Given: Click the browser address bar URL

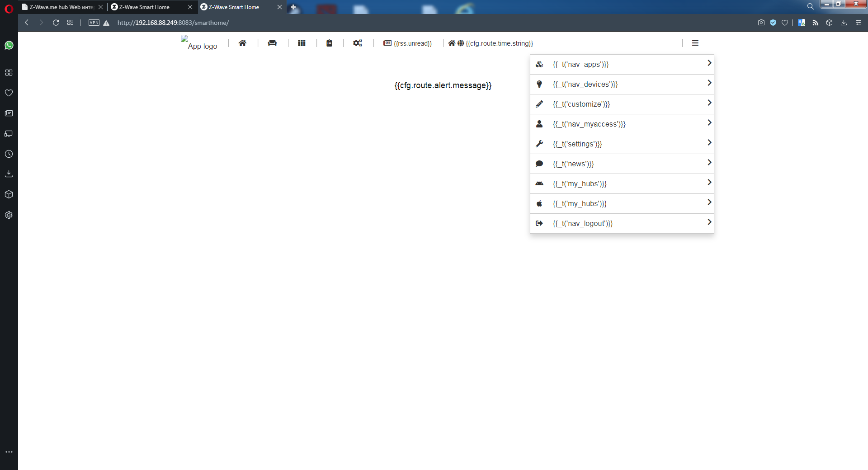Looking at the screenshot, I should (173, 23).
